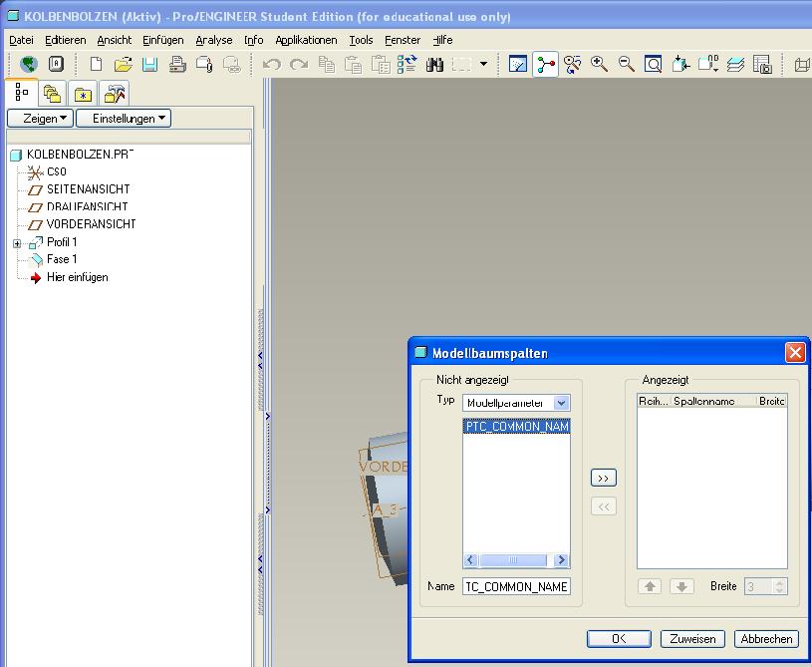Viewport: 812px width, 667px height.
Task: Open the Fenster menu
Action: coord(403,40)
